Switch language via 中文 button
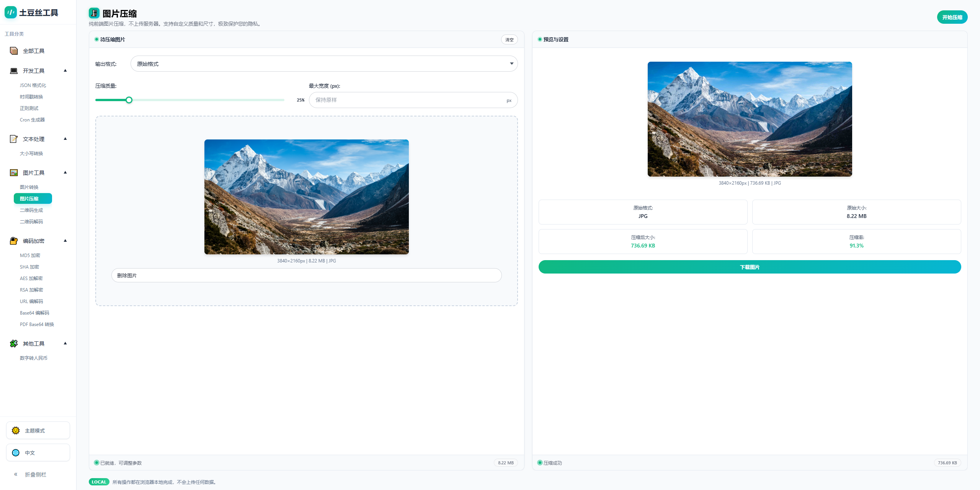This screenshot has height=490, width=980. pos(38,453)
